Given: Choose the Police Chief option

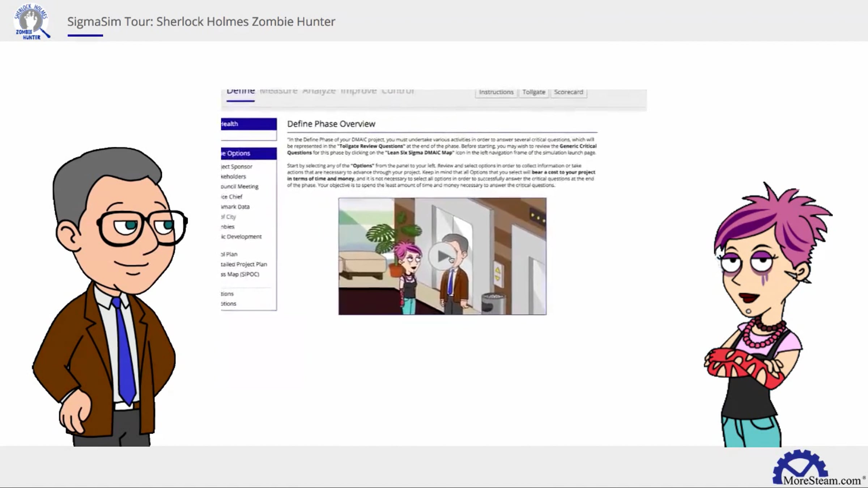Looking at the screenshot, I should [232, 197].
